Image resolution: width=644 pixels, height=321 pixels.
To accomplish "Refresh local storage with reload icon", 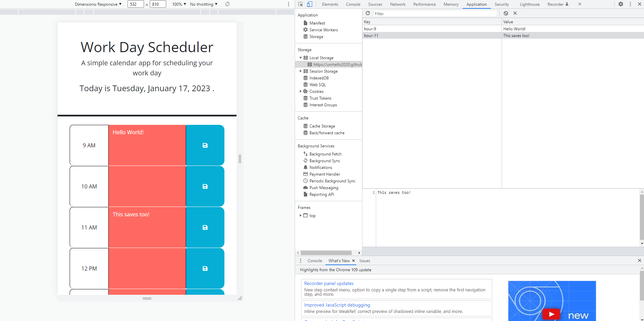I will (x=368, y=13).
